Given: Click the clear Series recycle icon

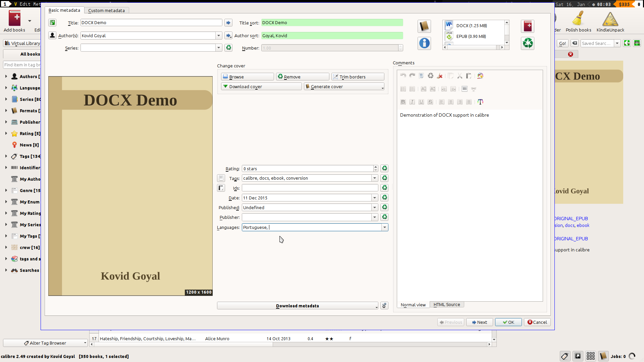Looking at the screenshot, I should pos(228,48).
